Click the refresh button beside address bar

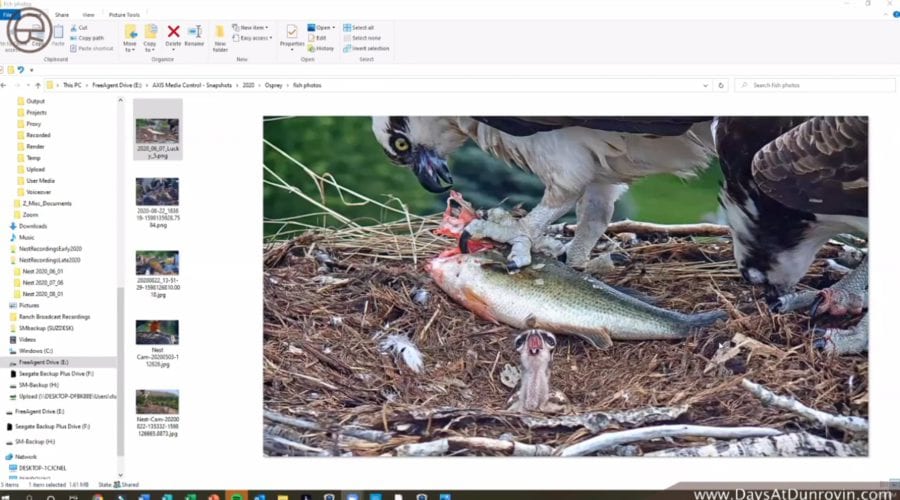point(721,85)
